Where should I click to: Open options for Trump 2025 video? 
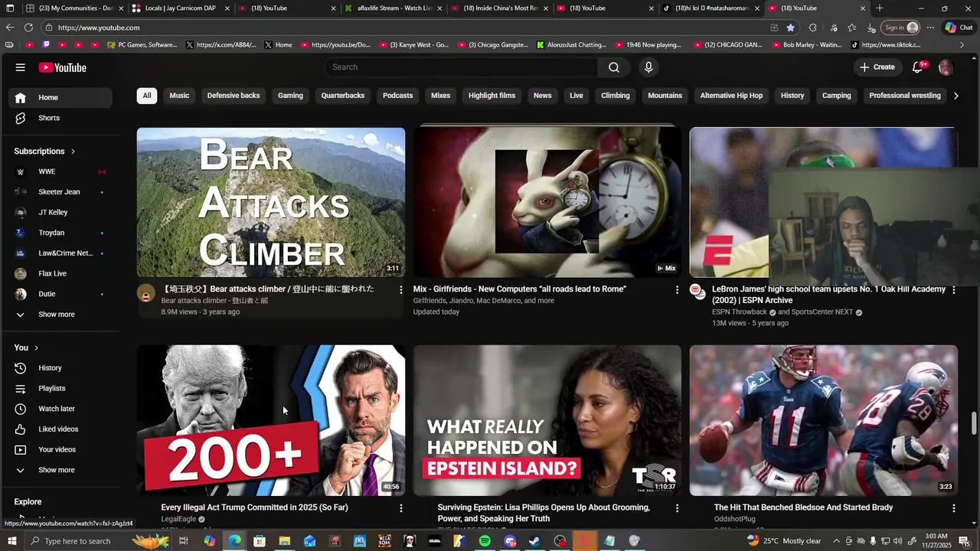pos(400,508)
